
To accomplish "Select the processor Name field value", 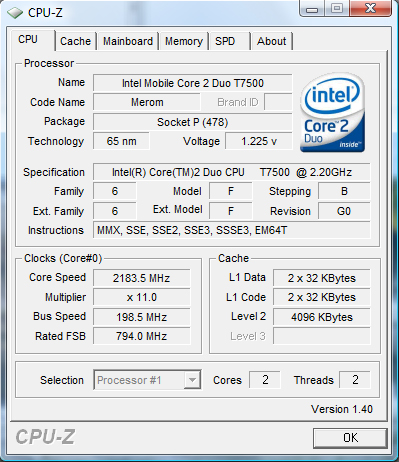I will click(x=193, y=83).
